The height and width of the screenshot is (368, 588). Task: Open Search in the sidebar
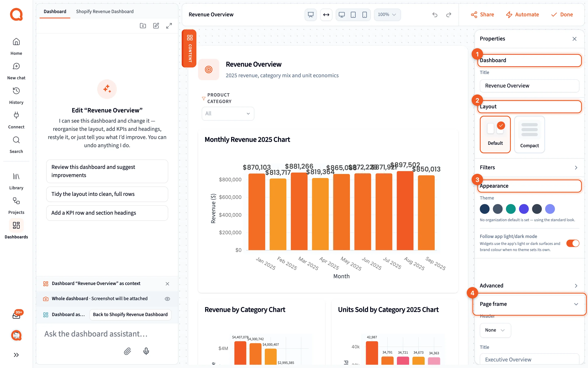[x=16, y=145]
